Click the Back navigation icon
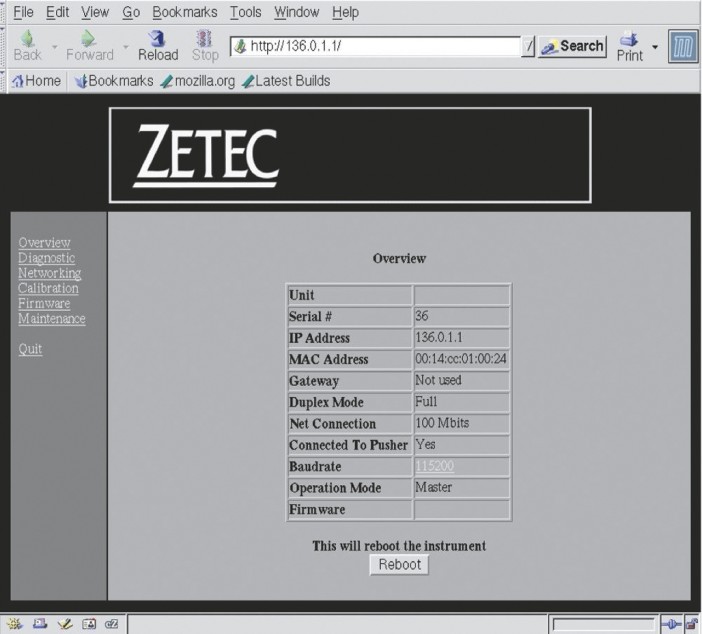The image size is (702, 634). (x=27, y=45)
